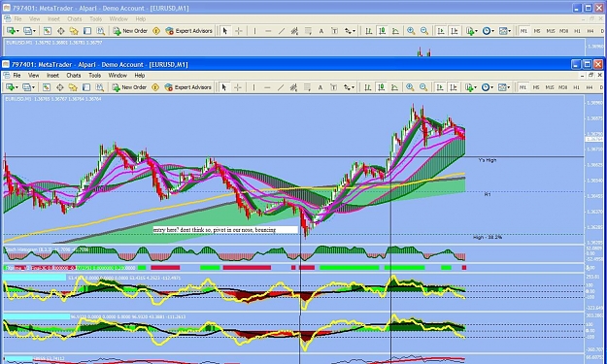Toggle auto scroll in front window toolbar
The image size is (607, 364).
pos(440,87)
